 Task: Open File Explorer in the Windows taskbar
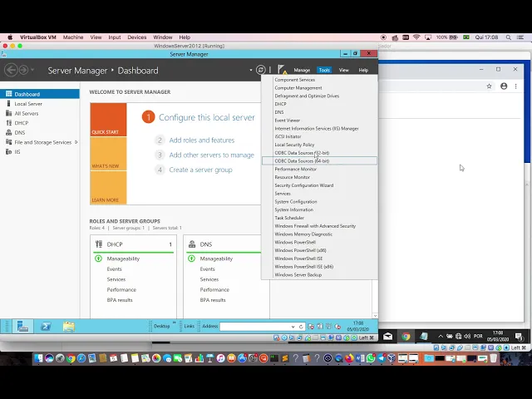click(68, 327)
